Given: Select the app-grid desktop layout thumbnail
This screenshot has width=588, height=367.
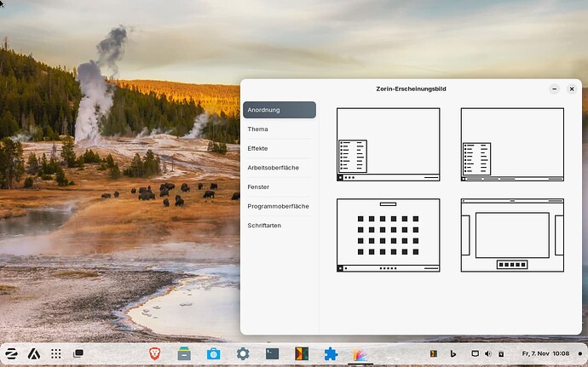Looking at the screenshot, I should coord(388,235).
